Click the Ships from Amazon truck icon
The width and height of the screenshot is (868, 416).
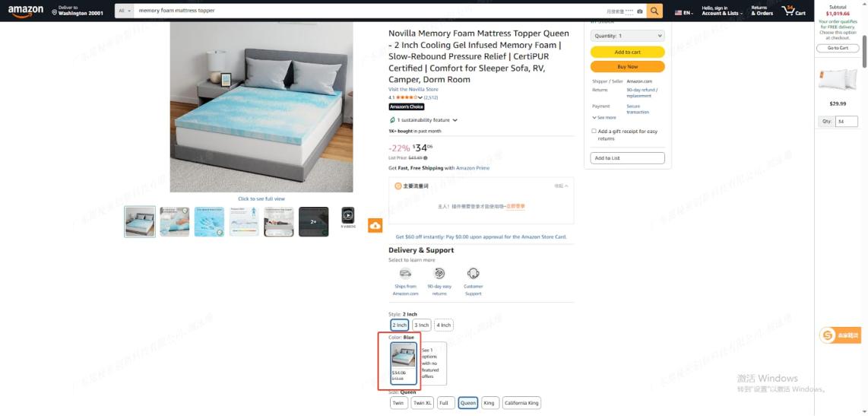[405, 273]
